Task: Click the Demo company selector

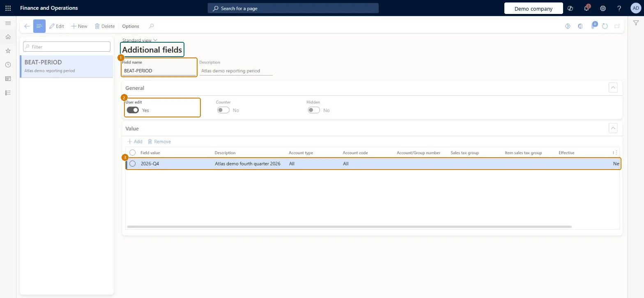Action: (534, 9)
